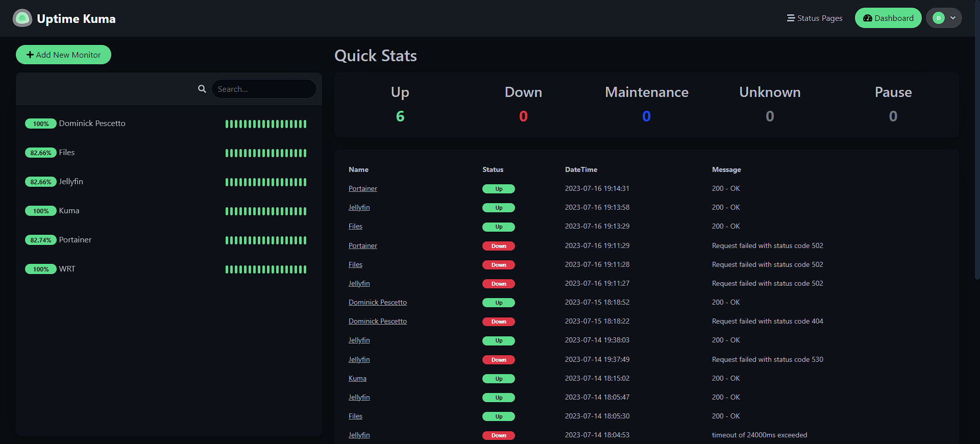Open Jellyfin link at 18:04:53

tap(359, 435)
